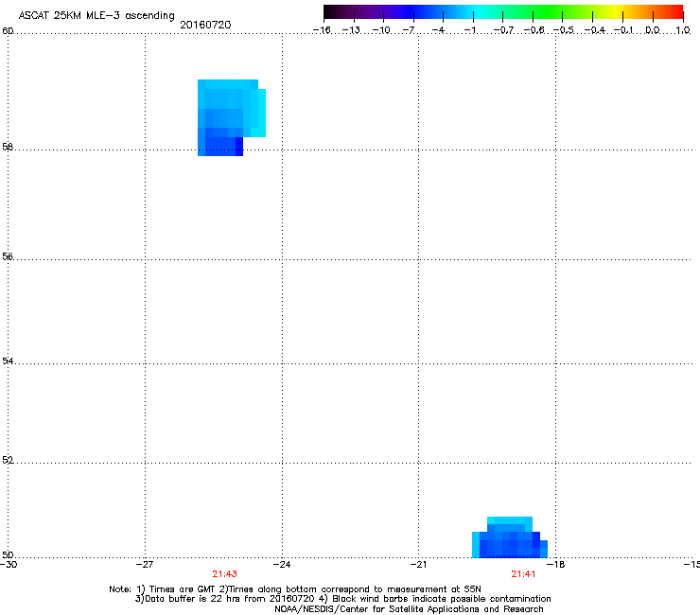Viewport: 700px width, 615px height.
Task: Click the longitude label '-30'
Action: coord(9,565)
